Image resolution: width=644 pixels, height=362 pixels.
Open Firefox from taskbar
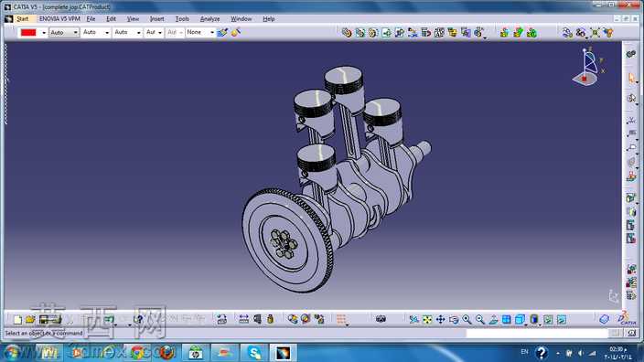(166, 353)
